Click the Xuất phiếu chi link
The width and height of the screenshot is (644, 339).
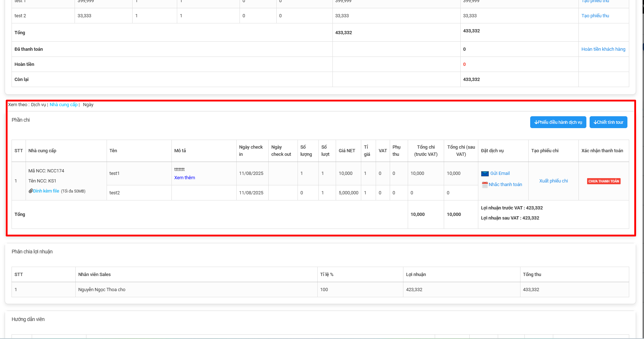553,181
